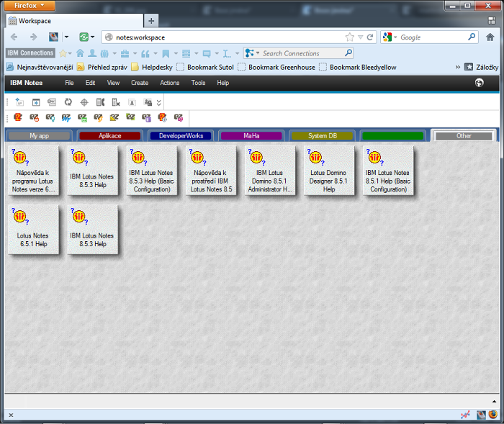Click the server phone call toolbar icon
Image resolution: width=504 pixels, height=424 pixels.
[x=100, y=102]
